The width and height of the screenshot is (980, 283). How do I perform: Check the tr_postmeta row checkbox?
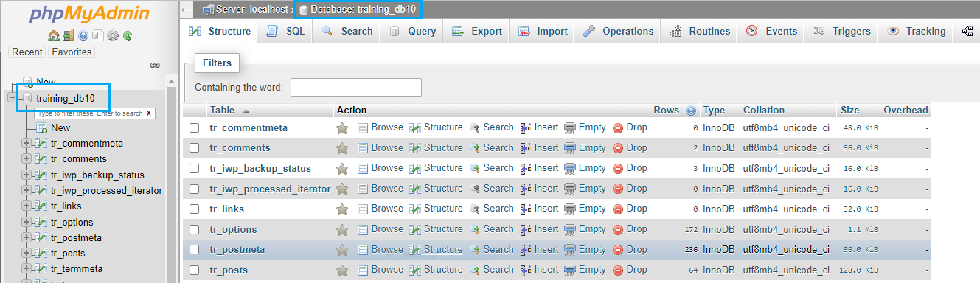[x=195, y=249]
